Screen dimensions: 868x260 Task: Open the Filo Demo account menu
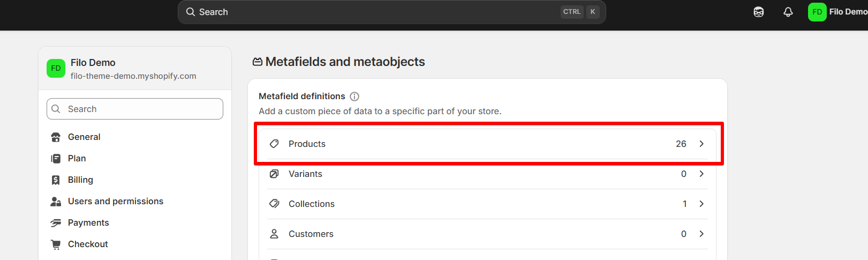point(837,12)
